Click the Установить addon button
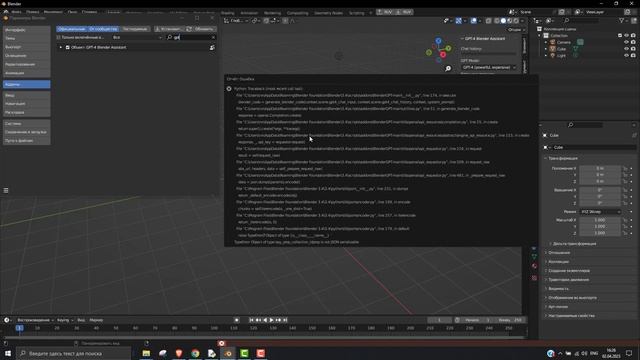 [x=169, y=29]
